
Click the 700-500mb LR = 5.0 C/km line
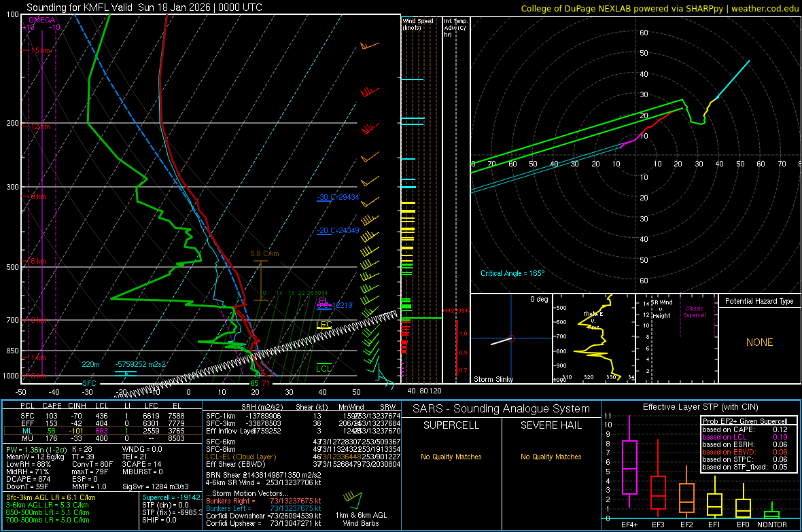(48, 520)
